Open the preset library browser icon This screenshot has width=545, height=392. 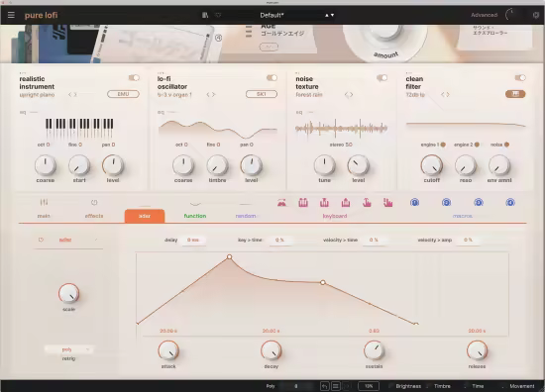pos(205,15)
